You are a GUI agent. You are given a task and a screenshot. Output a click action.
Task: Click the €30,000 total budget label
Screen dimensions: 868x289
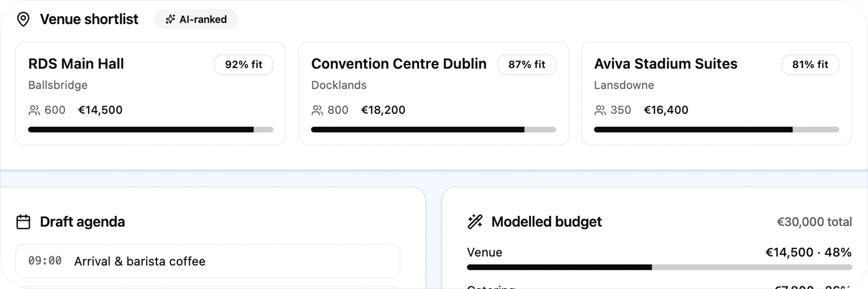pyautogui.click(x=814, y=222)
